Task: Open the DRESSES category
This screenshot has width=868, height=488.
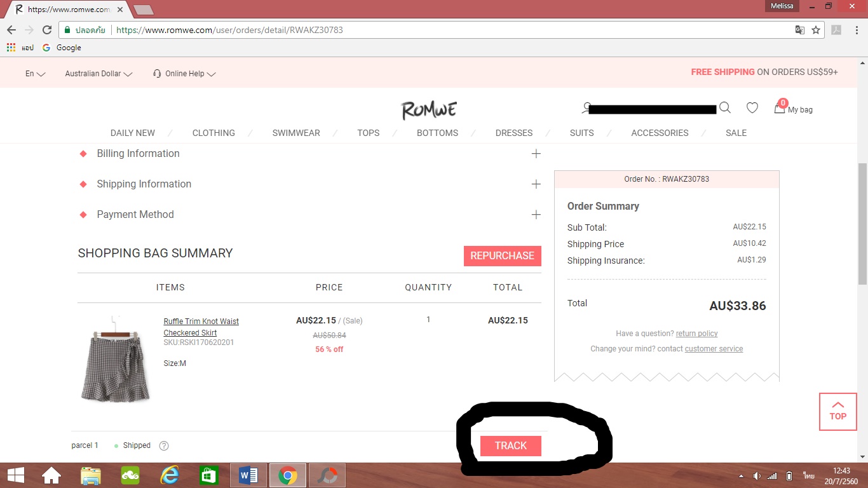Action: (514, 133)
